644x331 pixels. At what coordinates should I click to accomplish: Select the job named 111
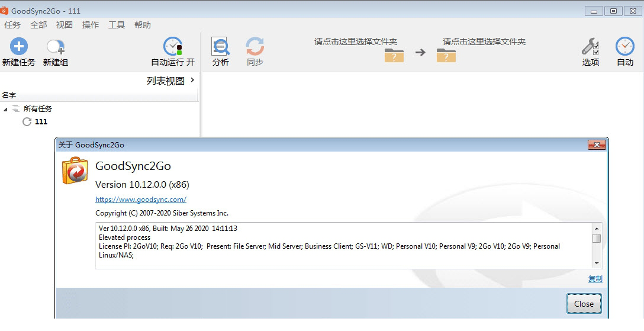41,121
